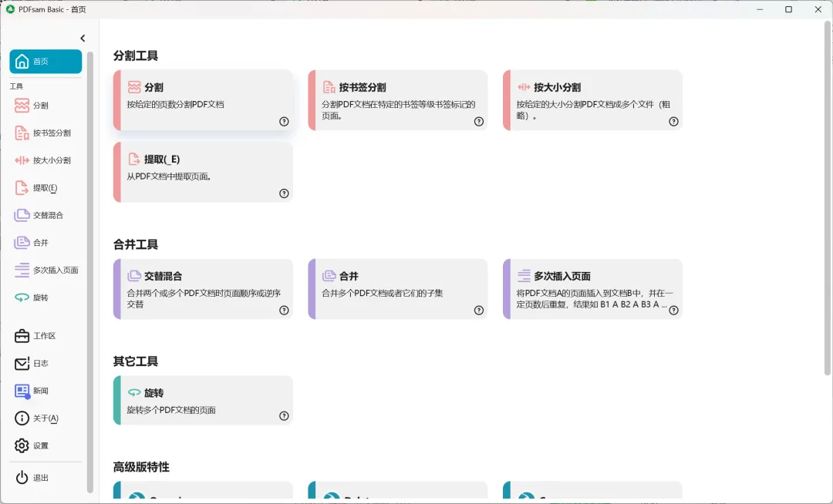Open 多次插入页面 icon in sidebar
The image size is (833, 504).
22,270
